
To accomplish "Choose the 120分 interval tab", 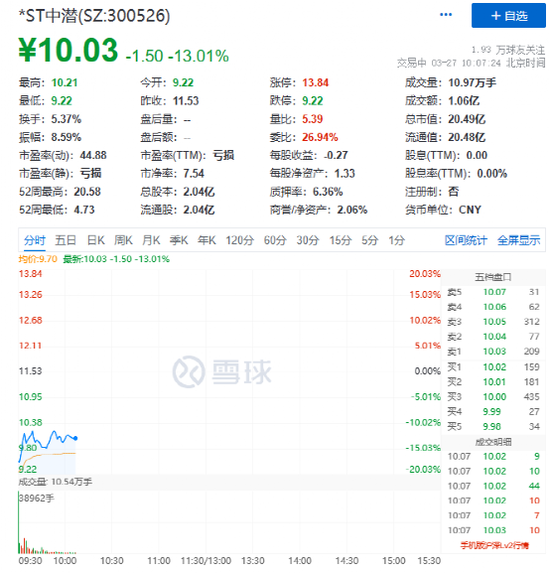I will (240, 241).
